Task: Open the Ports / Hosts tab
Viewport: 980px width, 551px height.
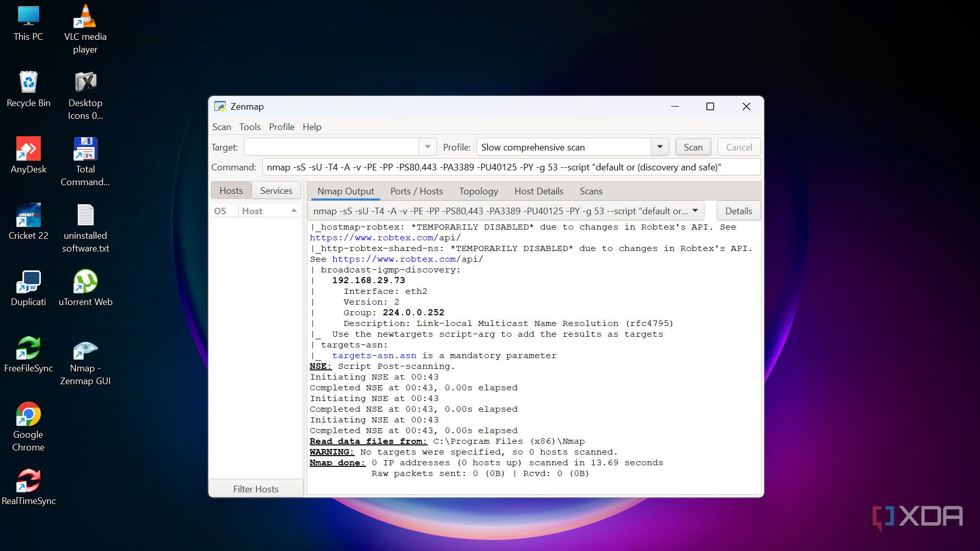Action: (416, 191)
